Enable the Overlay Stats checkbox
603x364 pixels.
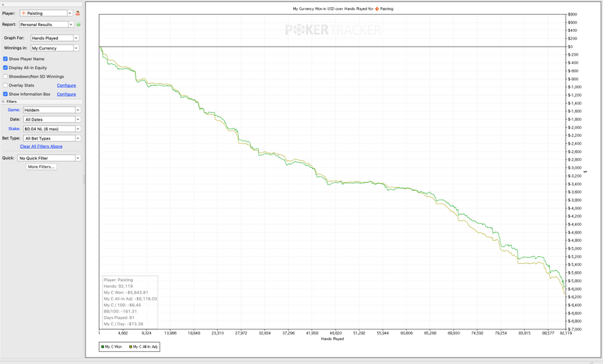coord(6,85)
